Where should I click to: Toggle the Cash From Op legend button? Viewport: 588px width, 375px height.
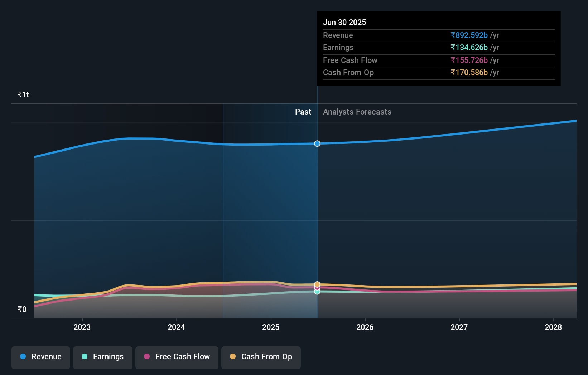tap(261, 357)
